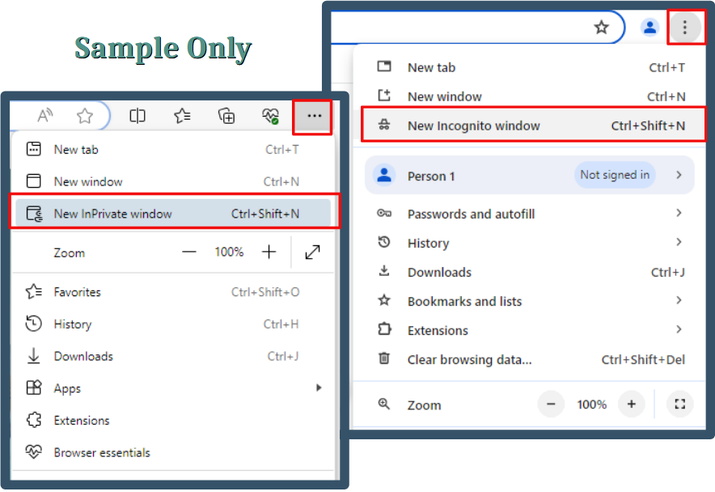Click Ctrl+Shift+O shortcut text in Edge

[265, 292]
